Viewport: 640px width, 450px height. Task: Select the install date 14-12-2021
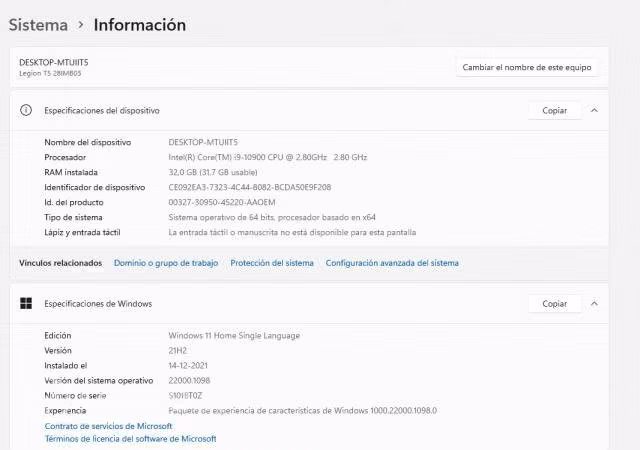click(x=188, y=365)
